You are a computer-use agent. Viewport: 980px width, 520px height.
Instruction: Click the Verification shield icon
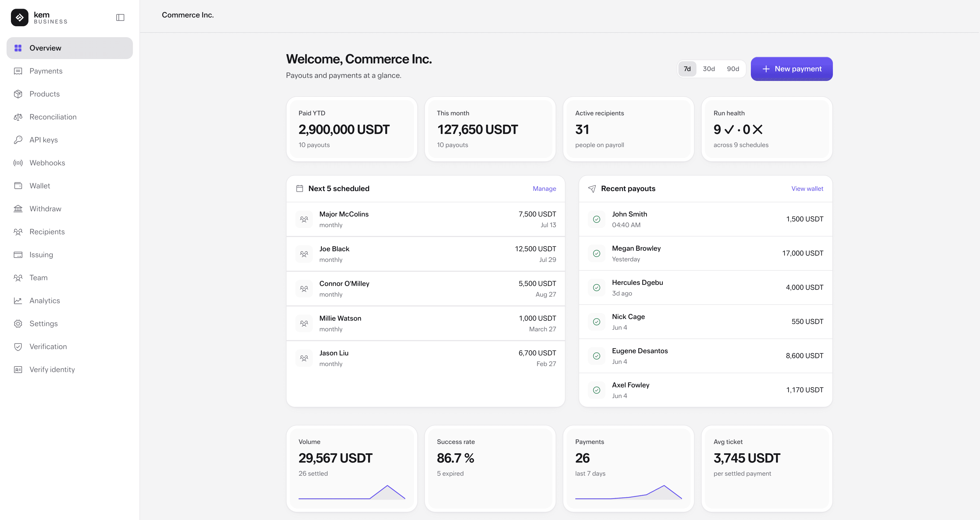[18, 347]
